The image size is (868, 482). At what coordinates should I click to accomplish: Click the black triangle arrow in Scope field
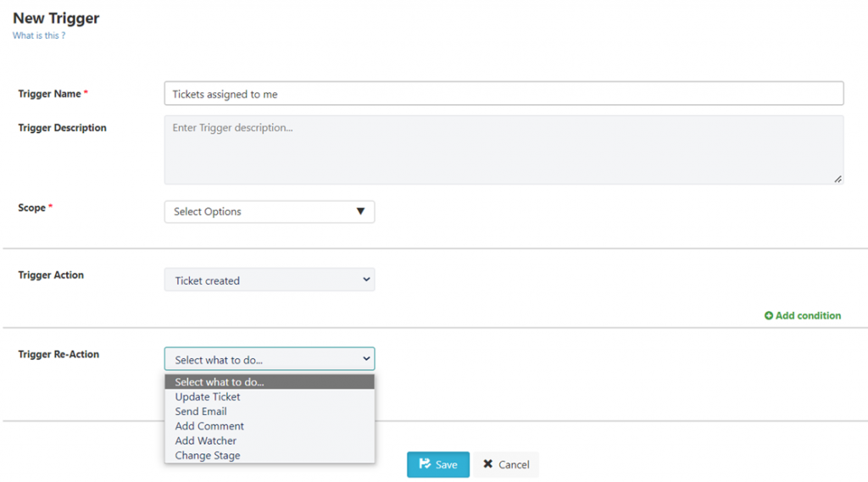[360, 212]
